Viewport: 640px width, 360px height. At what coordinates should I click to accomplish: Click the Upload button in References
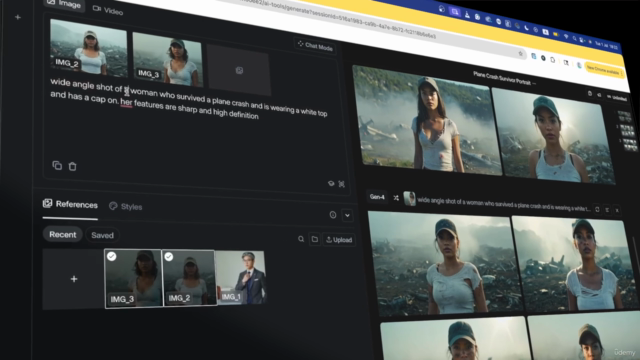click(x=339, y=240)
